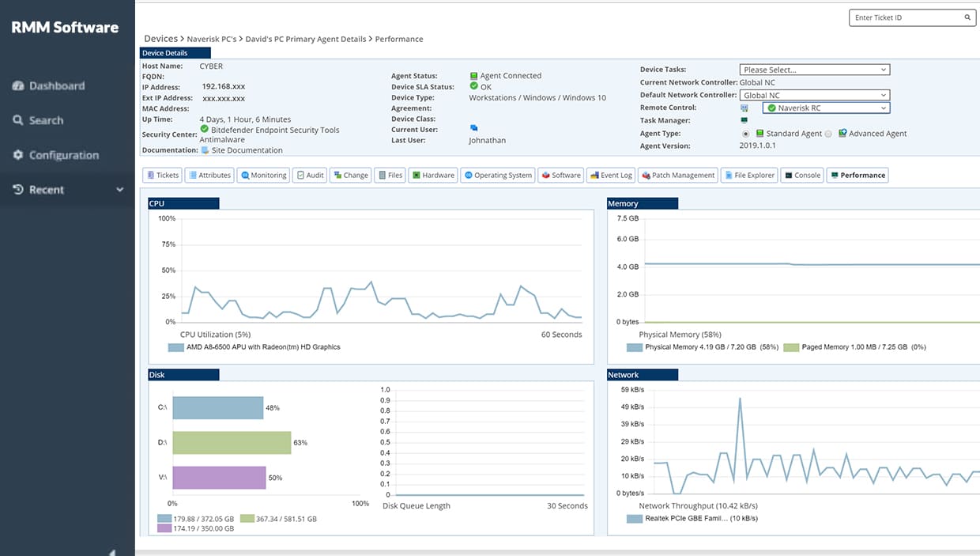The image size is (980, 556).
Task: Click the Standard Agent green icon
Action: 759,134
